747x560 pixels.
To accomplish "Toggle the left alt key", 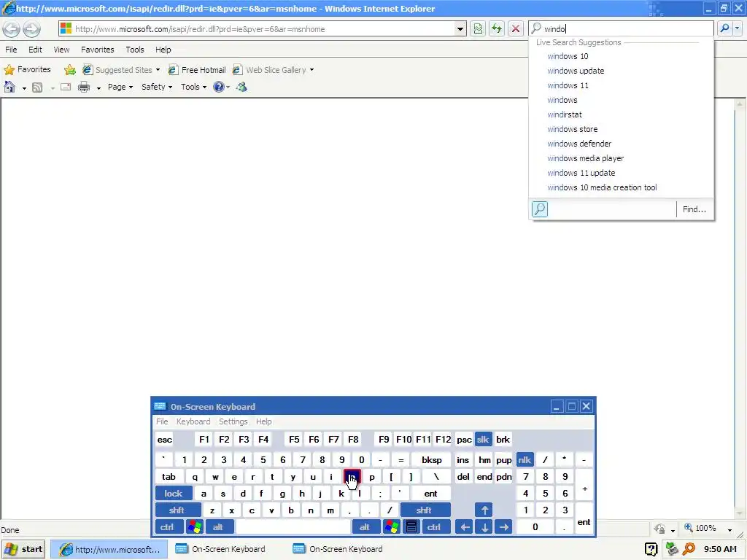I will (218, 527).
